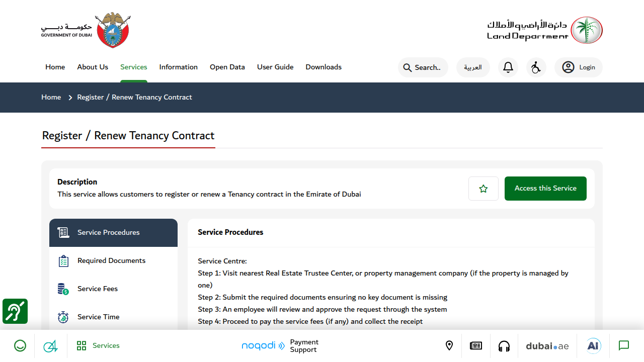Open the Home menu item
644x362 pixels.
coord(55,67)
